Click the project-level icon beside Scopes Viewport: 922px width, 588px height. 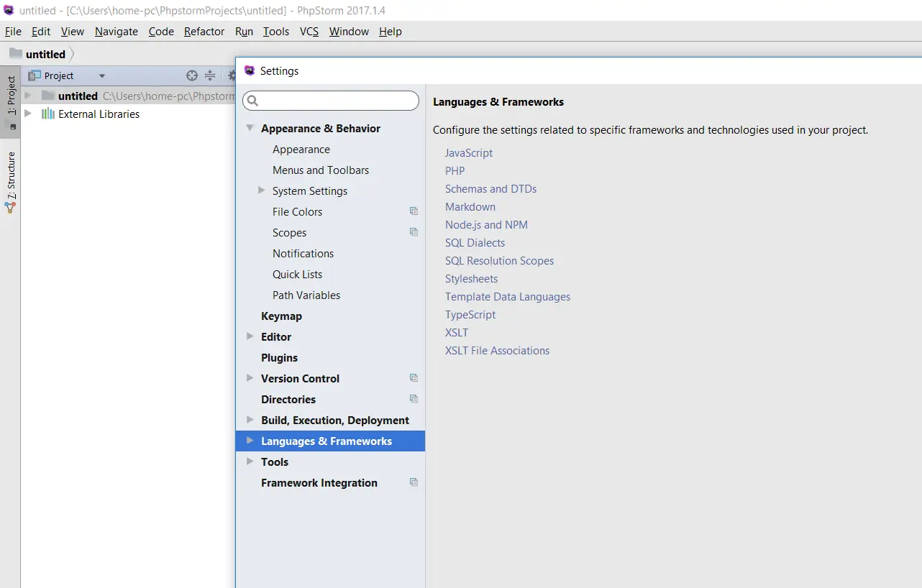click(x=414, y=232)
